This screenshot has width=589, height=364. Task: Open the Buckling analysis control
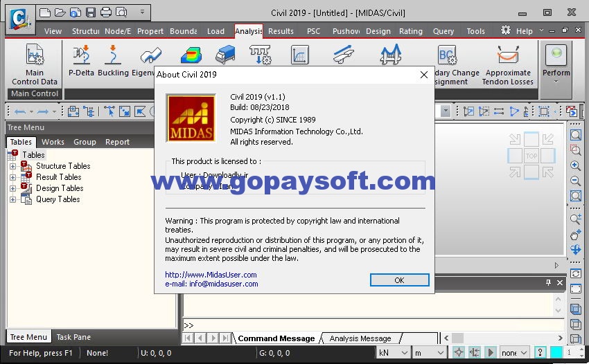[x=113, y=60]
